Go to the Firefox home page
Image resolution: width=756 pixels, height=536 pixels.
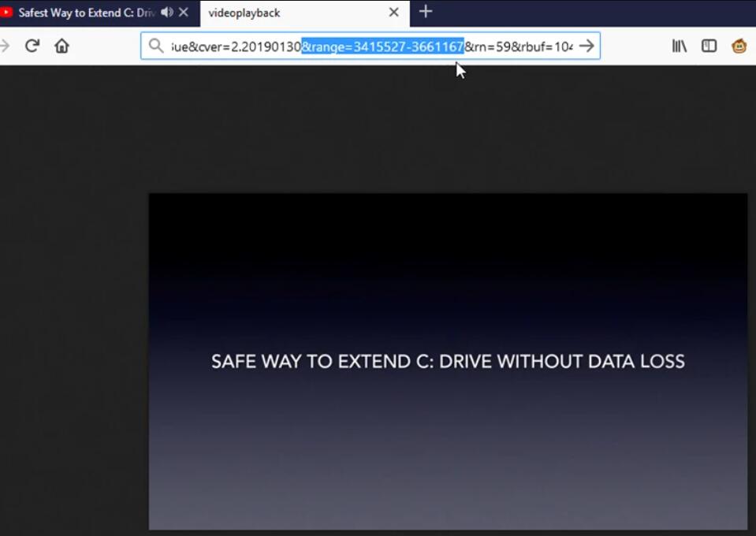point(61,46)
